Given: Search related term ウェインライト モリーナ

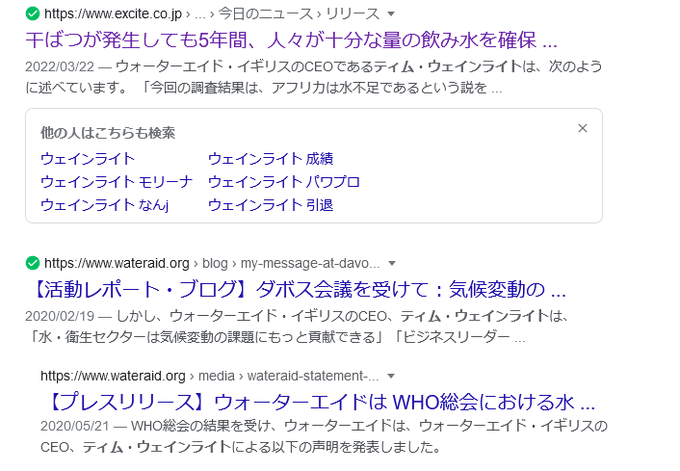Looking at the screenshot, I should click(116, 182).
